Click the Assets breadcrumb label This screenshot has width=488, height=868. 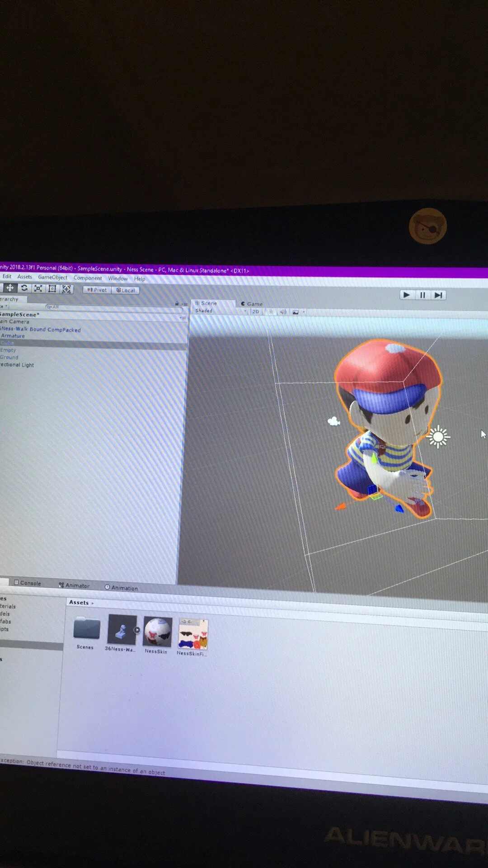click(79, 603)
